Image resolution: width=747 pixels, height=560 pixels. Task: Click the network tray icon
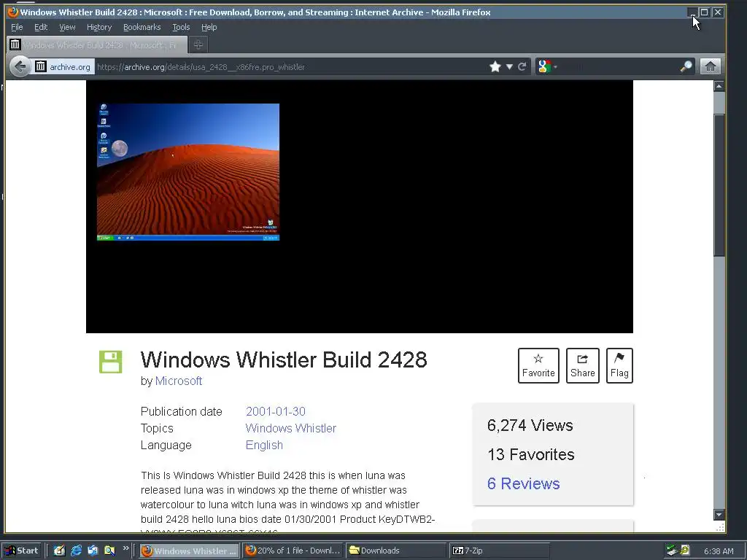[x=672, y=551]
